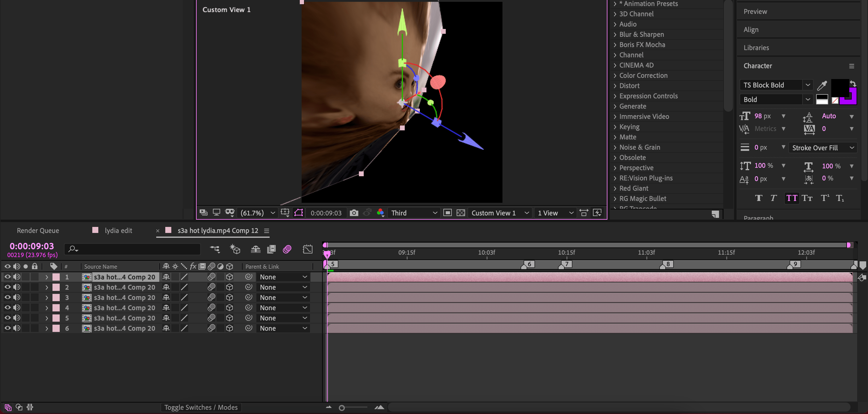Click the Show Channel color management icon
This screenshot has height=414, width=868.
coord(381,213)
